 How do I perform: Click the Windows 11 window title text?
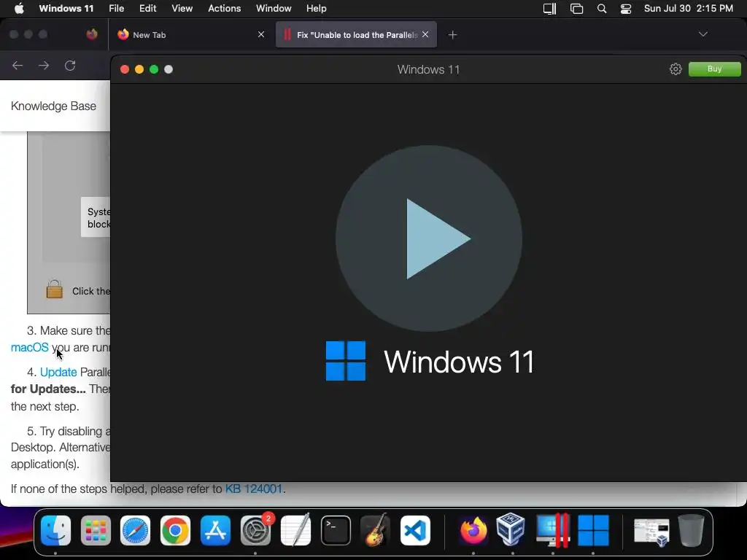pyautogui.click(x=428, y=69)
